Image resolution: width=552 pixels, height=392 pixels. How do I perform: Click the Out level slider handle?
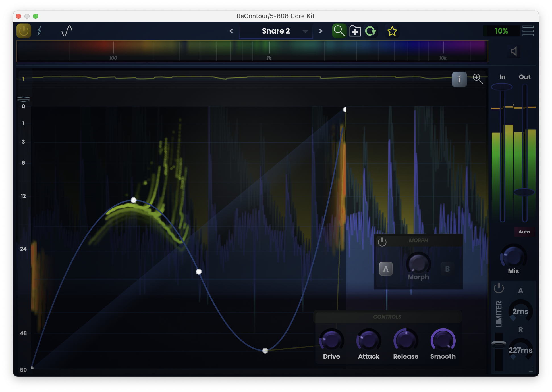pos(524,192)
